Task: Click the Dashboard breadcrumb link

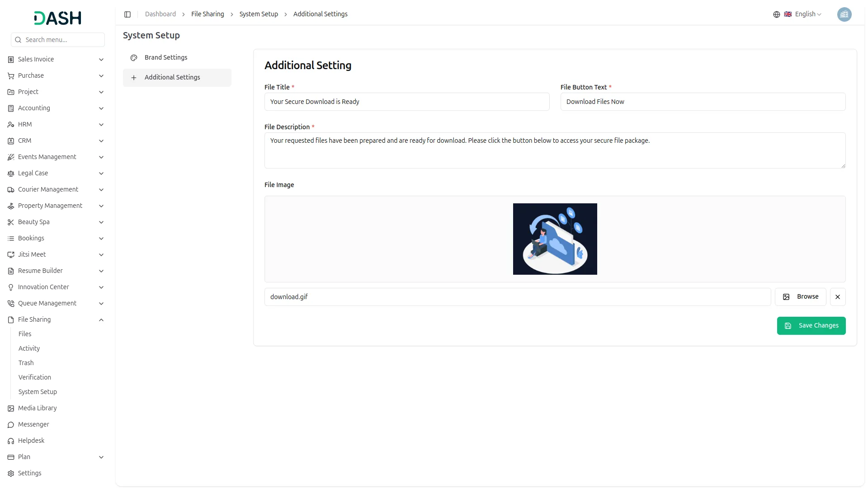Action: point(160,14)
